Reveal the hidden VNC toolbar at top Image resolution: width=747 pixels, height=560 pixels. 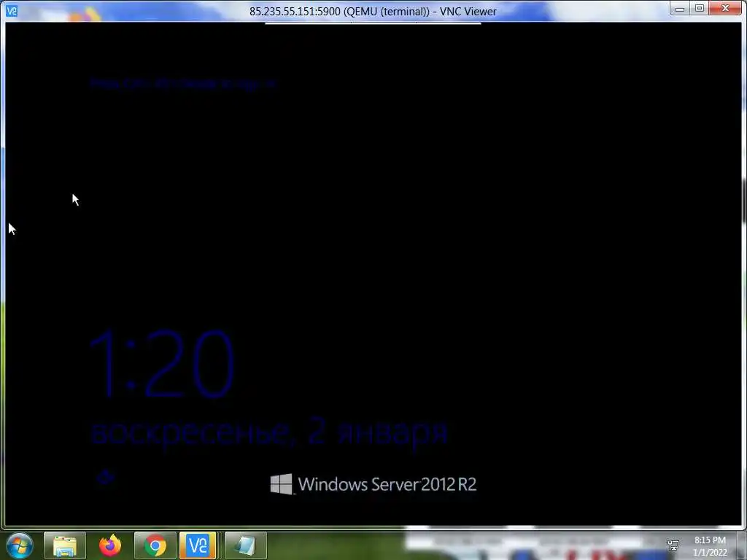click(373, 23)
